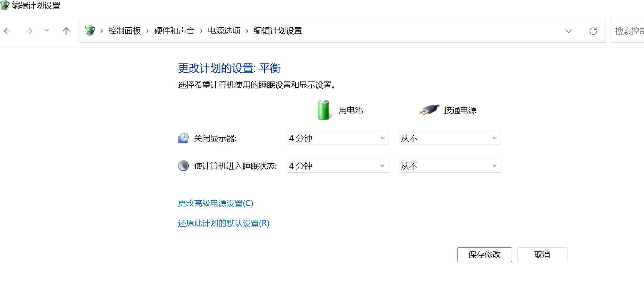Click the moon icon beside sleep setting
This screenshot has height=296, width=644.
click(x=183, y=166)
